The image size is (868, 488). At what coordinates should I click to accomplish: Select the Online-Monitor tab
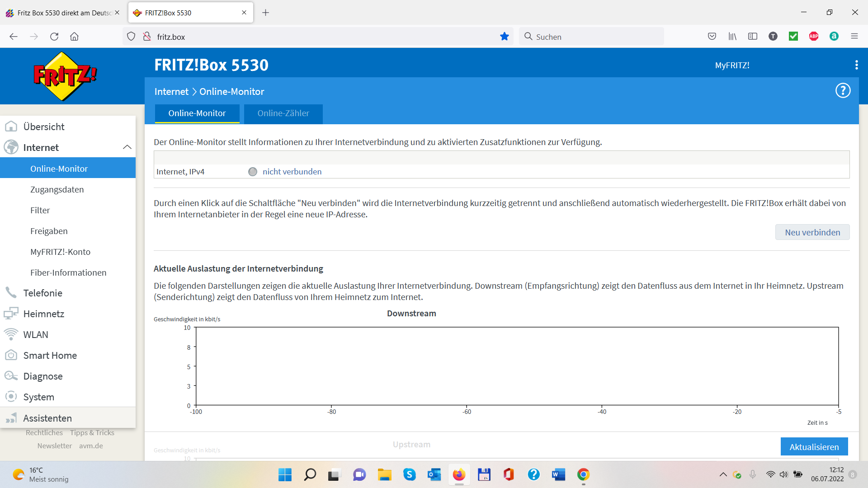[x=197, y=113]
